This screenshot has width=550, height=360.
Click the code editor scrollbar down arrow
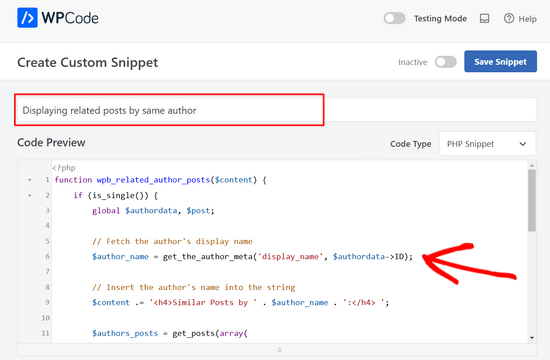click(x=532, y=338)
